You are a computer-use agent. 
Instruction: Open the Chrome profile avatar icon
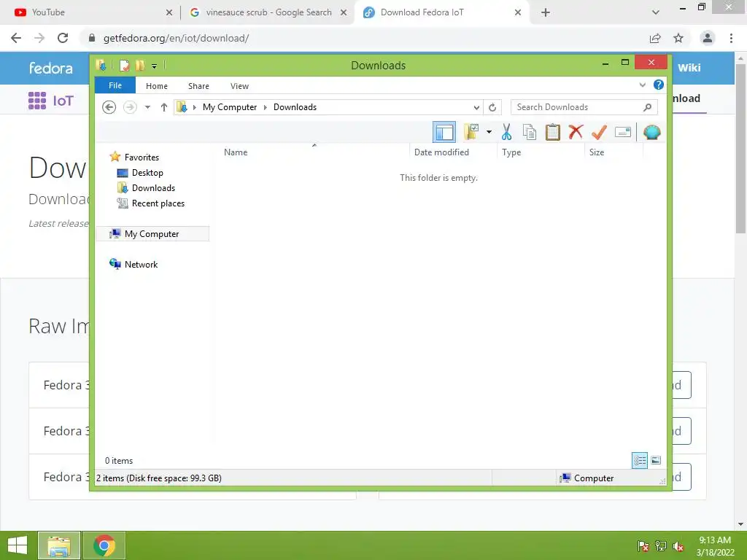tap(708, 38)
